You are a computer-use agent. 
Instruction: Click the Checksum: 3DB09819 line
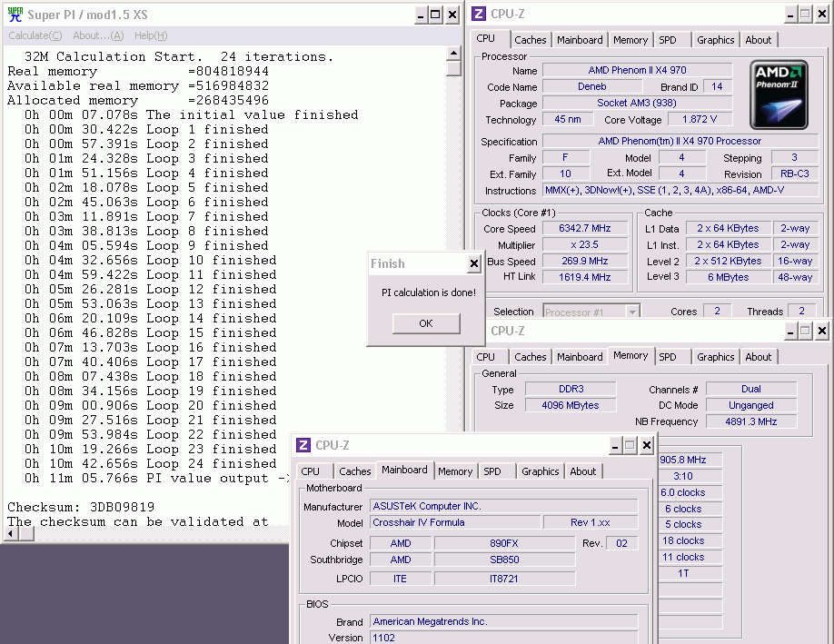point(81,507)
